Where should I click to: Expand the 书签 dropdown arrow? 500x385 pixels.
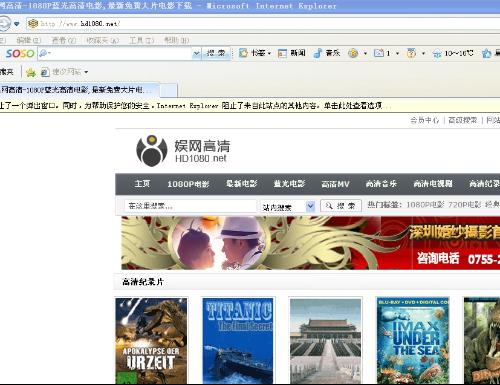tap(269, 54)
